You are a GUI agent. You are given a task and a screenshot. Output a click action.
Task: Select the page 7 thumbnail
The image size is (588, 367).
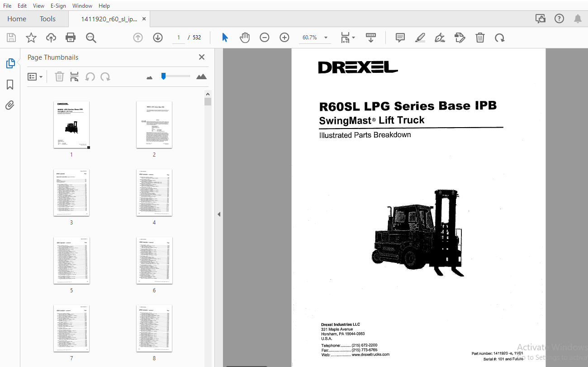[71, 329]
